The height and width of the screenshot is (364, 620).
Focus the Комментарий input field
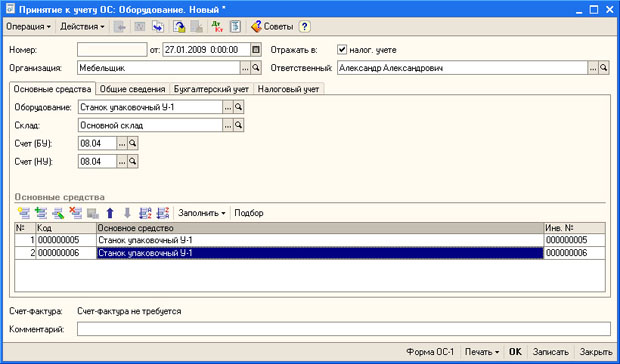click(344, 329)
